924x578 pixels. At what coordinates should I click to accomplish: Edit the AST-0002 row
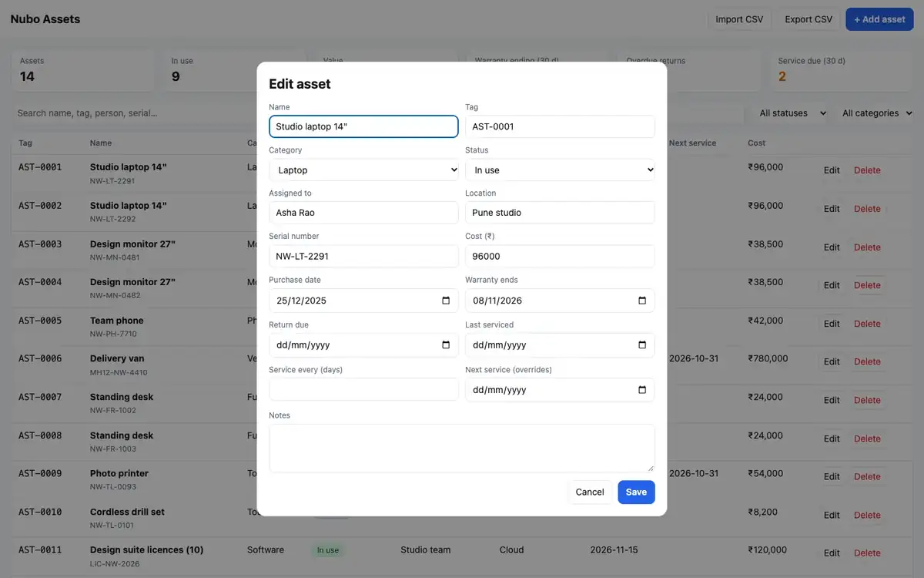[832, 209]
